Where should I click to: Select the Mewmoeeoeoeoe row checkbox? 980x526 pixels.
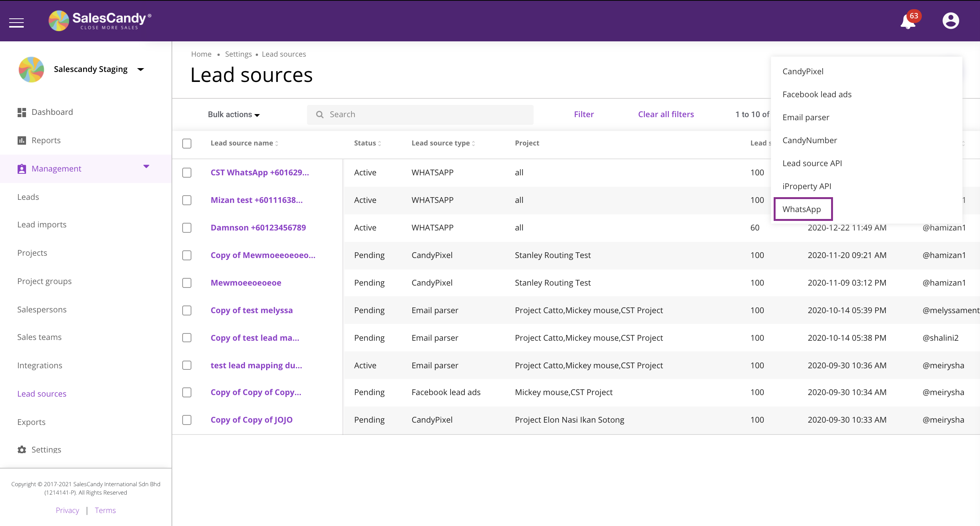[x=187, y=283]
